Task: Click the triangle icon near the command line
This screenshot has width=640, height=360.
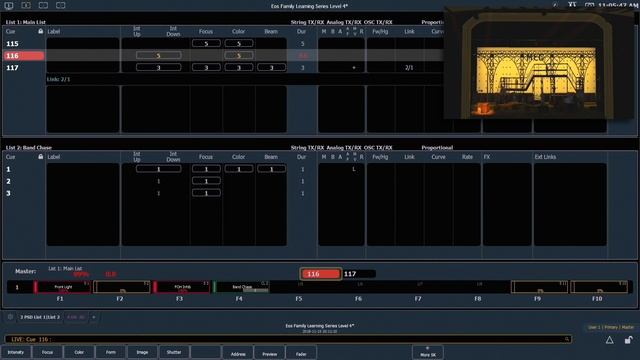Action: (609, 340)
